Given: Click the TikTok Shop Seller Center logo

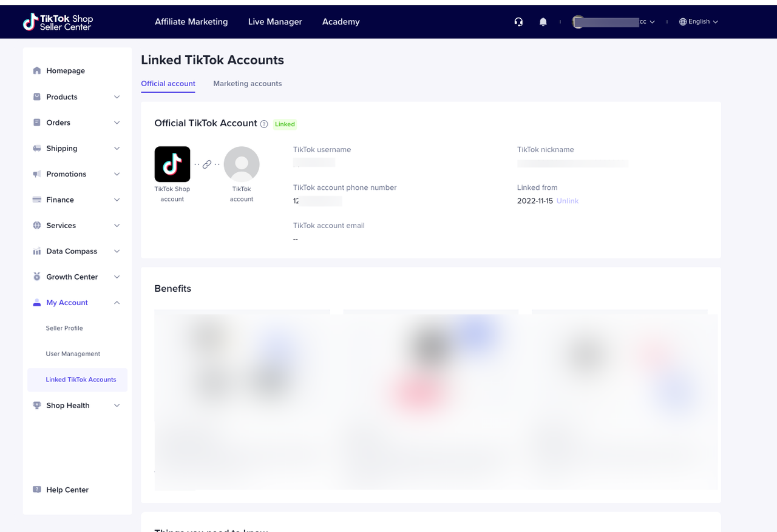Looking at the screenshot, I should coord(58,21).
